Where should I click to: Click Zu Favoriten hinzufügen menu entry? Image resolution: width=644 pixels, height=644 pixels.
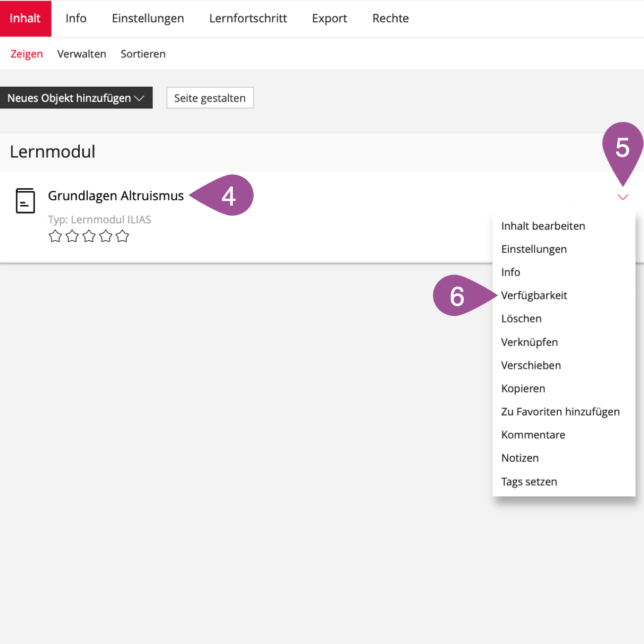[560, 412]
